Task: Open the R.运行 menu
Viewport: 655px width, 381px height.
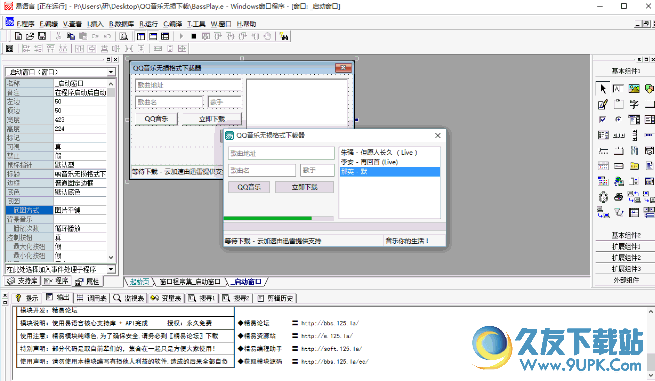Action: tap(149, 24)
